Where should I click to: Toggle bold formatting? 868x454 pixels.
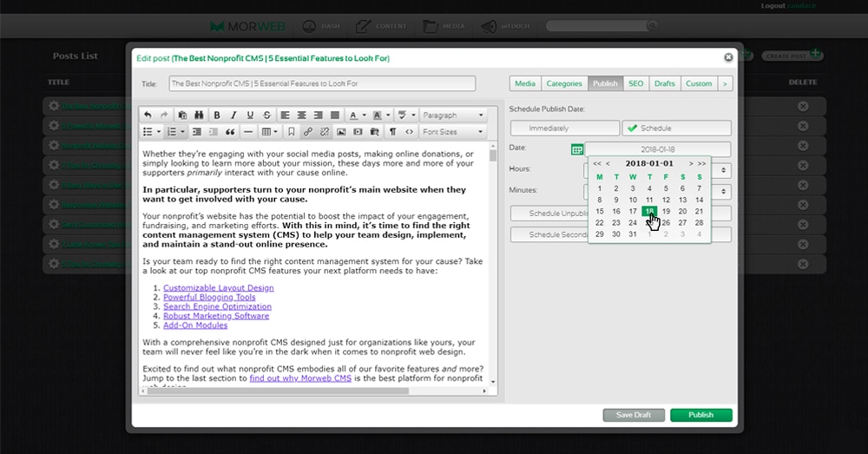click(x=217, y=115)
